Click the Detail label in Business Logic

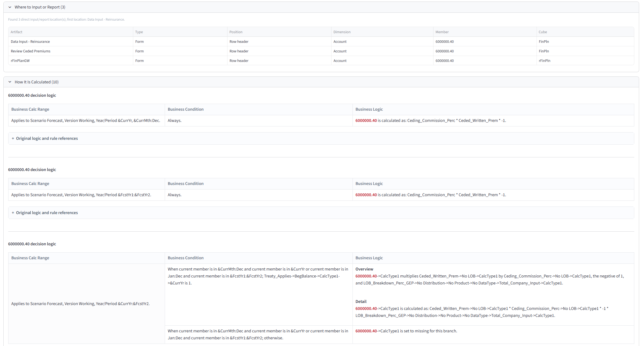361,301
